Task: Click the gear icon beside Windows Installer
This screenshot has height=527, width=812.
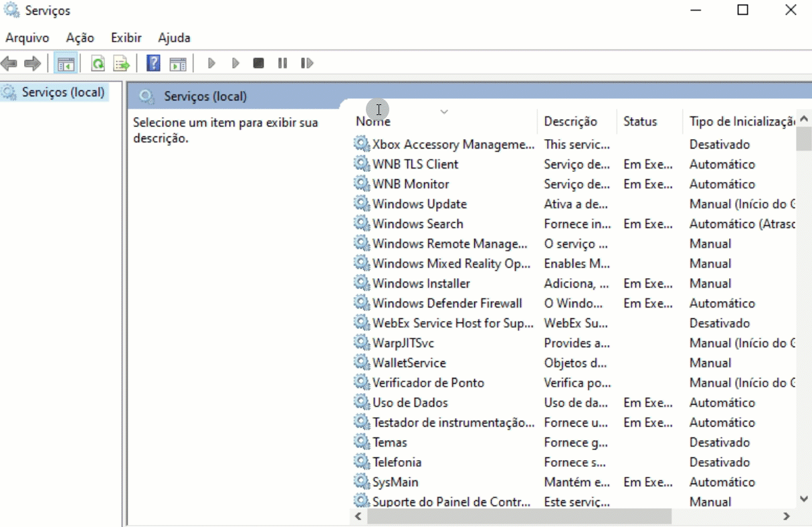Action: coord(361,283)
